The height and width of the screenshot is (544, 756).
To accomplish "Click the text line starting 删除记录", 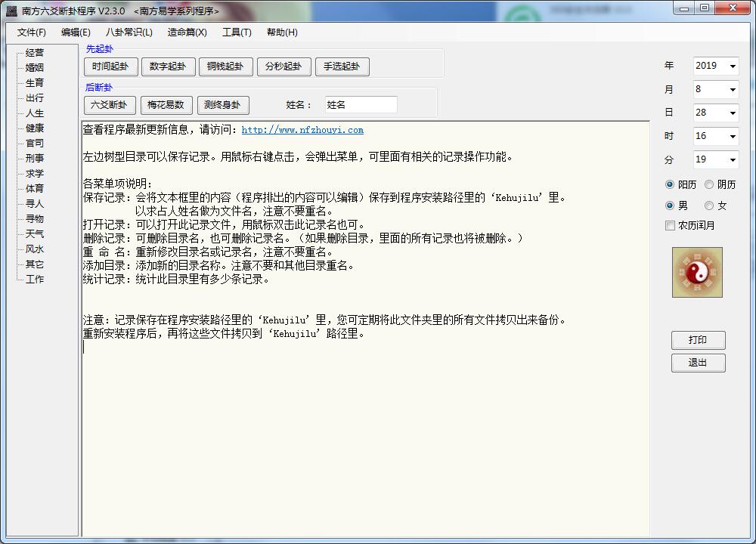I will click(302, 238).
